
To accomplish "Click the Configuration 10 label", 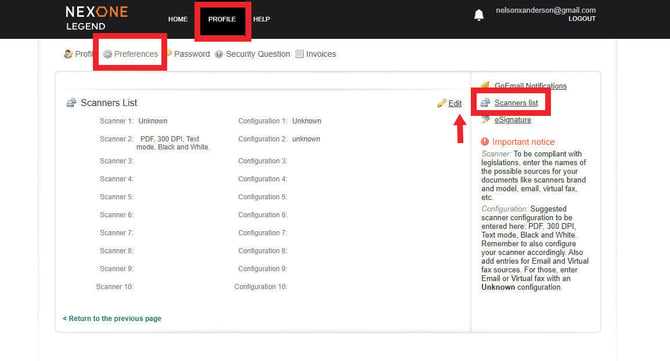I will coord(261,287).
